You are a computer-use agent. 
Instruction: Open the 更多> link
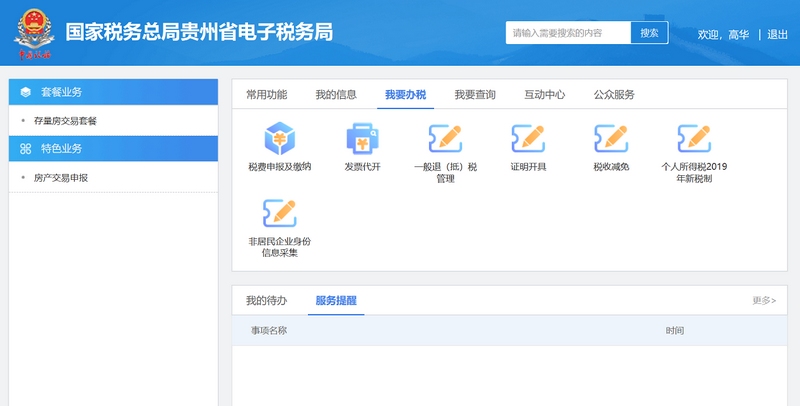click(x=764, y=300)
